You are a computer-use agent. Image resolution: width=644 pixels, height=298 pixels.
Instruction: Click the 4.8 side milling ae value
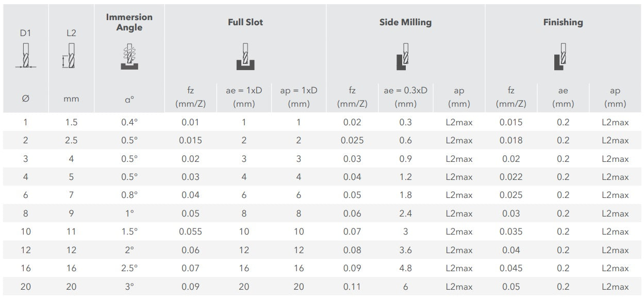pyautogui.click(x=405, y=268)
